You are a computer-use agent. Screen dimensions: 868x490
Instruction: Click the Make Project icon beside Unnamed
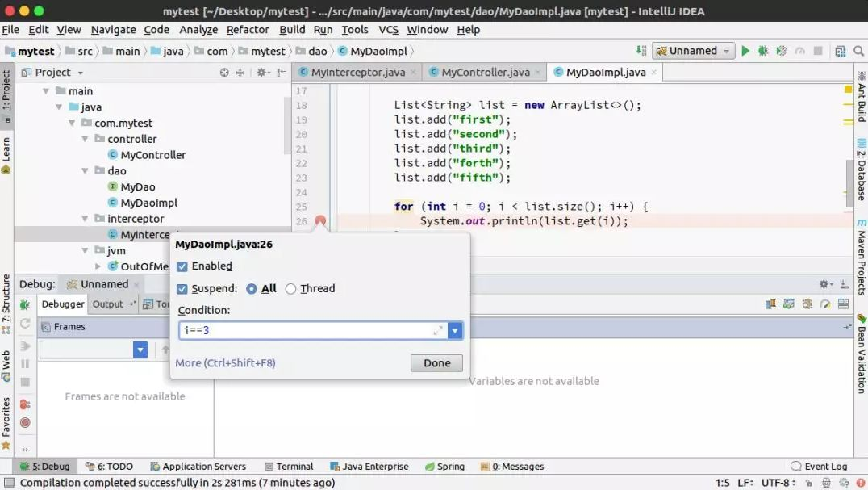pos(641,51)
